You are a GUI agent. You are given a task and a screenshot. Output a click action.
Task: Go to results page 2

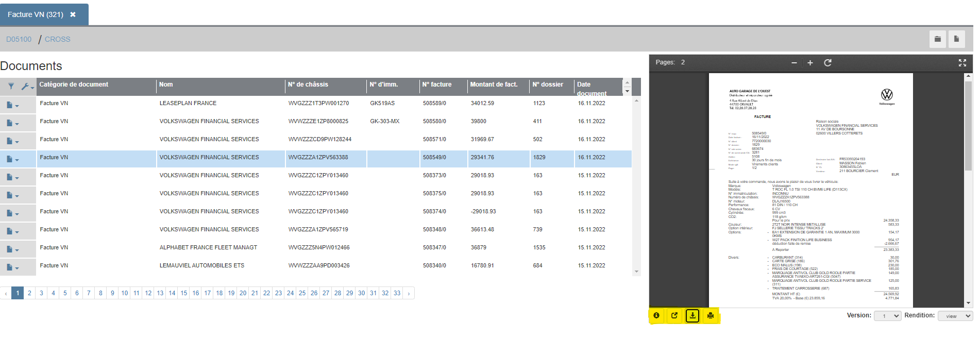[29, 293]
